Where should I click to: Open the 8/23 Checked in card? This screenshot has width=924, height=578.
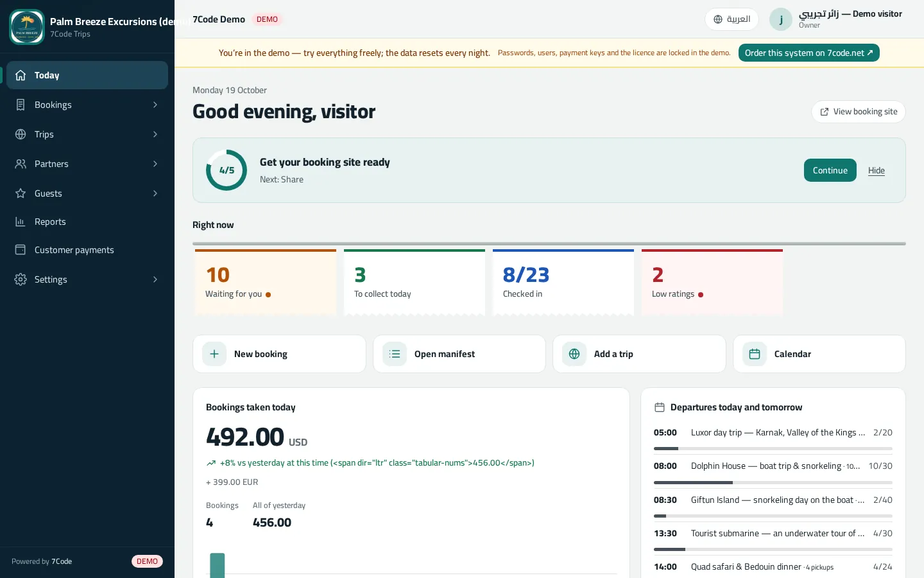pos(563,282)
